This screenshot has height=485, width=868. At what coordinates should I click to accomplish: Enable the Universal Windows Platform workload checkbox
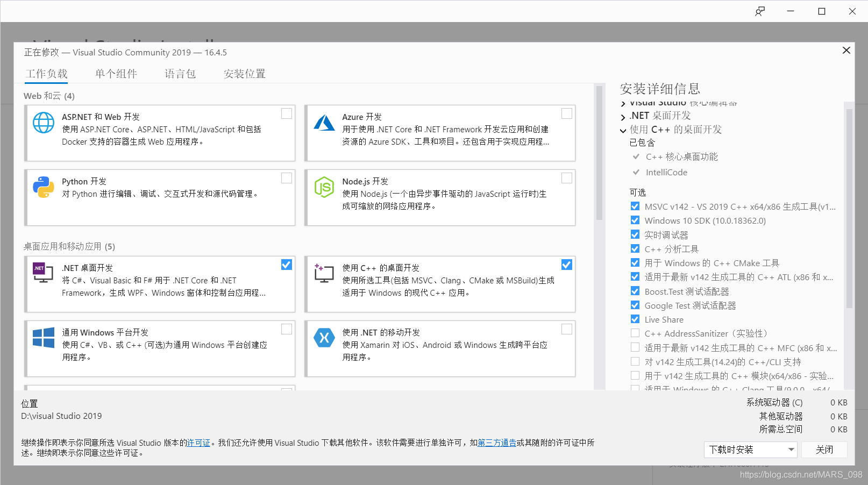(x=287, y=329)
